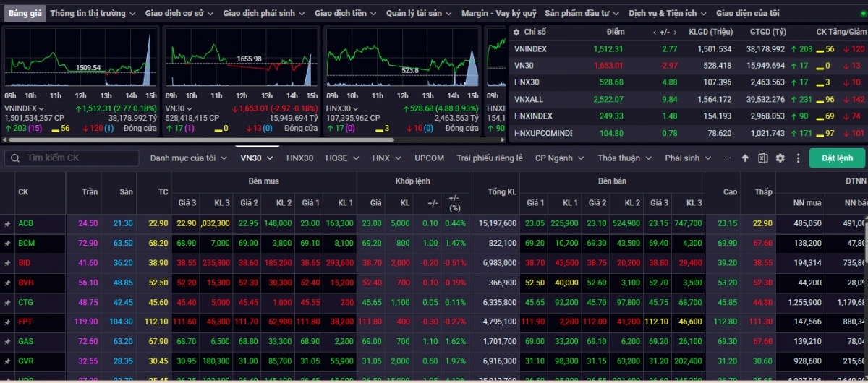Screen dimensions: 868x383
Task: Select VN30 row in index table
Action: pyautogui.click(x=687, y=66)
